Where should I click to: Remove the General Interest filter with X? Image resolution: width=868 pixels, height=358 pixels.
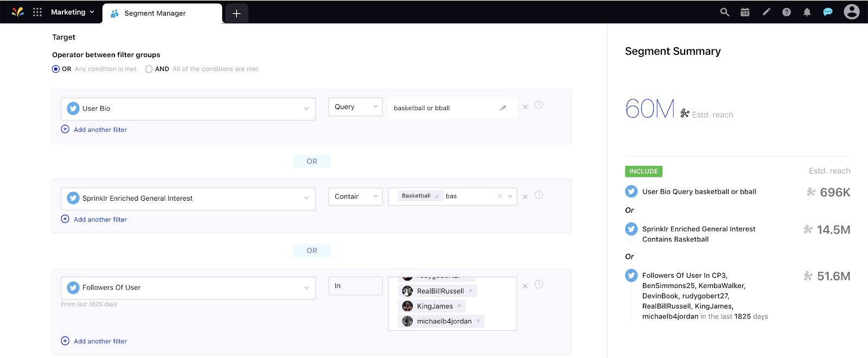pos(525,197)
